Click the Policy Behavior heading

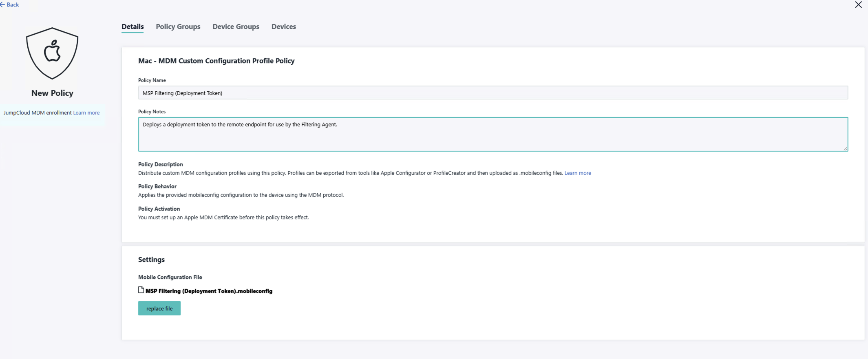(157, 186)
